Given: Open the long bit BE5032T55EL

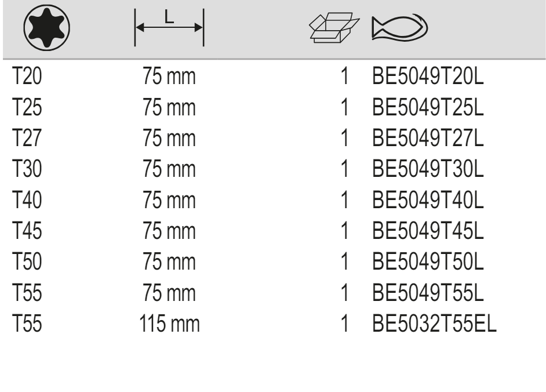Looking at the screenshot, I should pos(435,324).
